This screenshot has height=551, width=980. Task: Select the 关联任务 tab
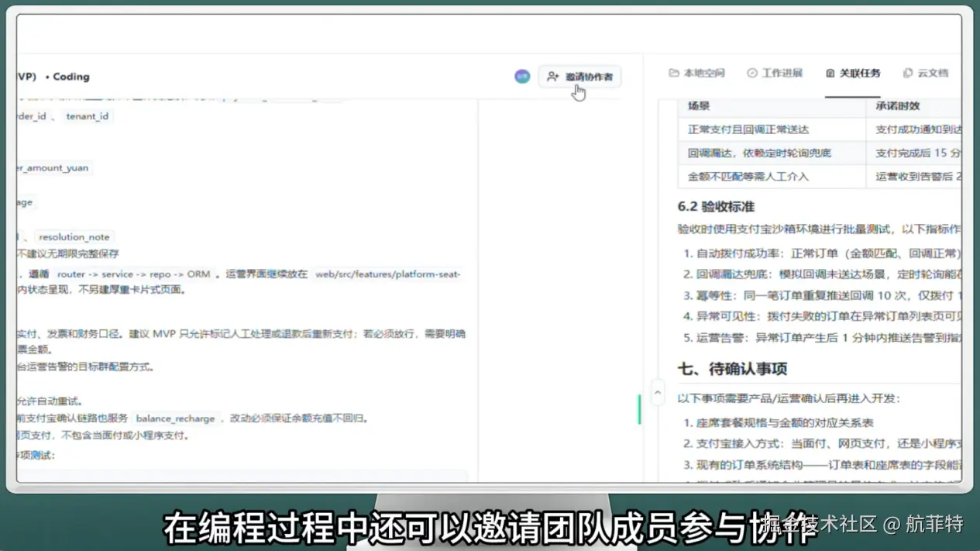pyautogui.click(x=852, y=73)
